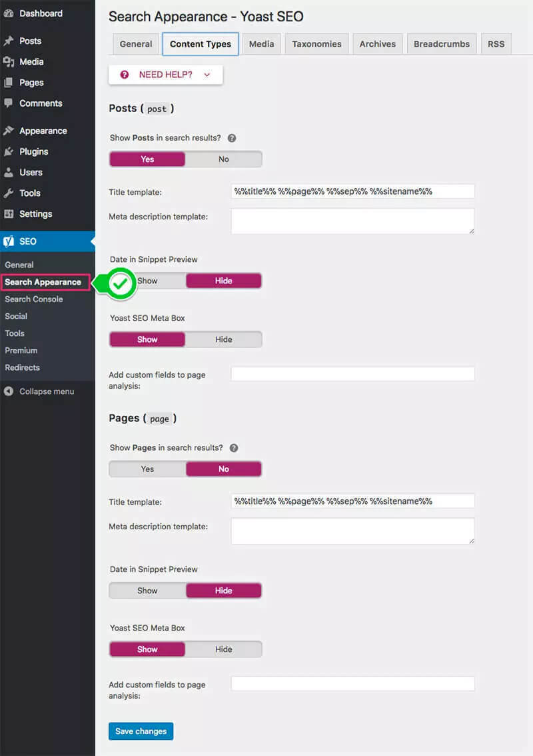Open the Settings sidebar menu

[x=35, y=214]
